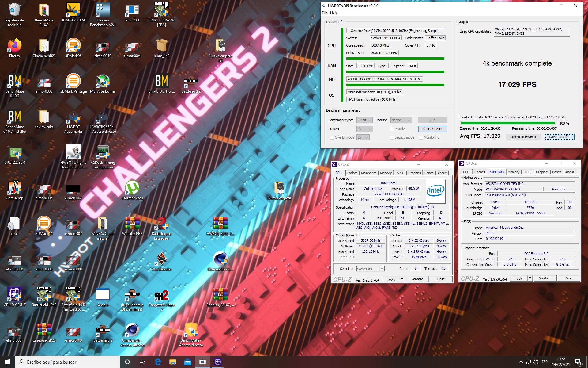The height and width of the screenshot is (368, 588).
Task: Enable the Legacy mode checkbox
Action: pyautogui.click(x=392, y=137)
